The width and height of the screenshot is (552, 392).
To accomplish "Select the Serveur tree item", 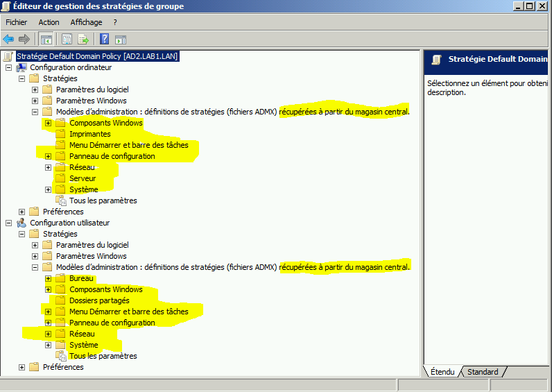I will pos(83,178).
